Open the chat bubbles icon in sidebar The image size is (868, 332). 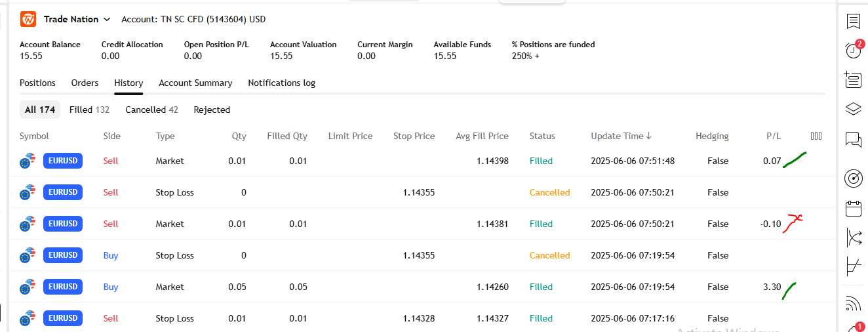[x=853, y=139]
